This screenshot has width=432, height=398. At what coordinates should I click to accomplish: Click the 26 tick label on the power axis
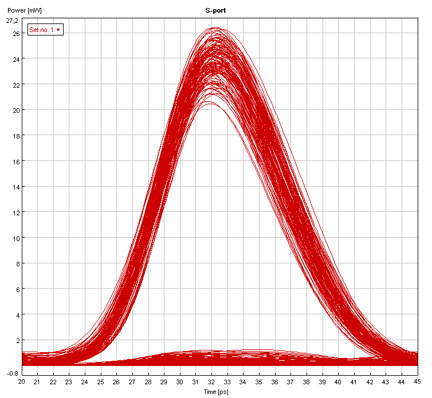point(16,33)
